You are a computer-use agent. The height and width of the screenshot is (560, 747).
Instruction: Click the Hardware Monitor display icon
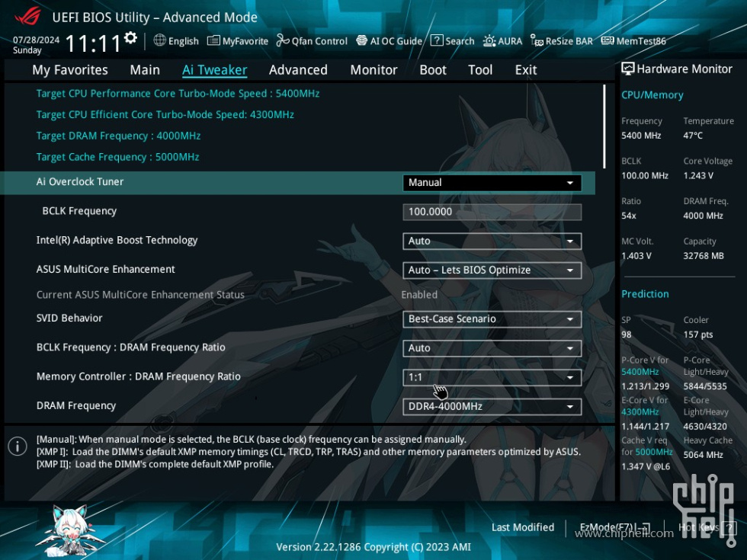click(628, 69)
